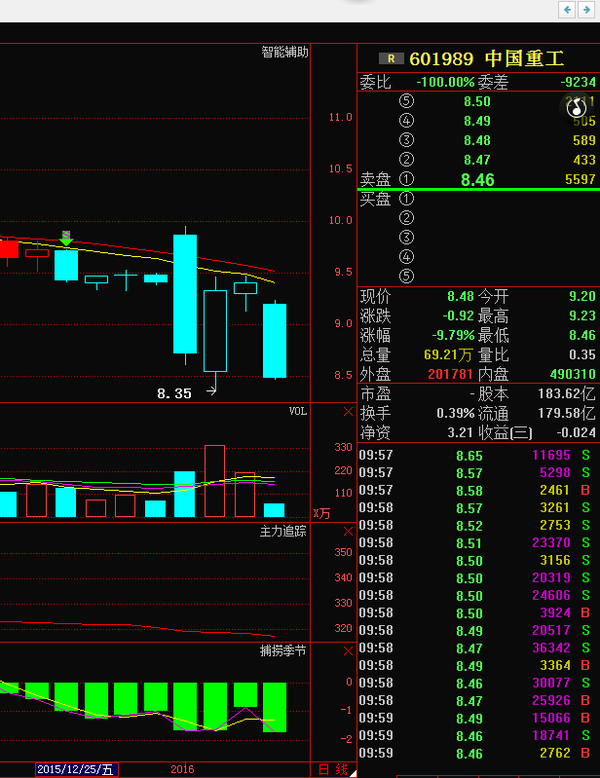Click sell volume 589
The image size is (600, 778).
pyautogui.click(x=584, y=140)
